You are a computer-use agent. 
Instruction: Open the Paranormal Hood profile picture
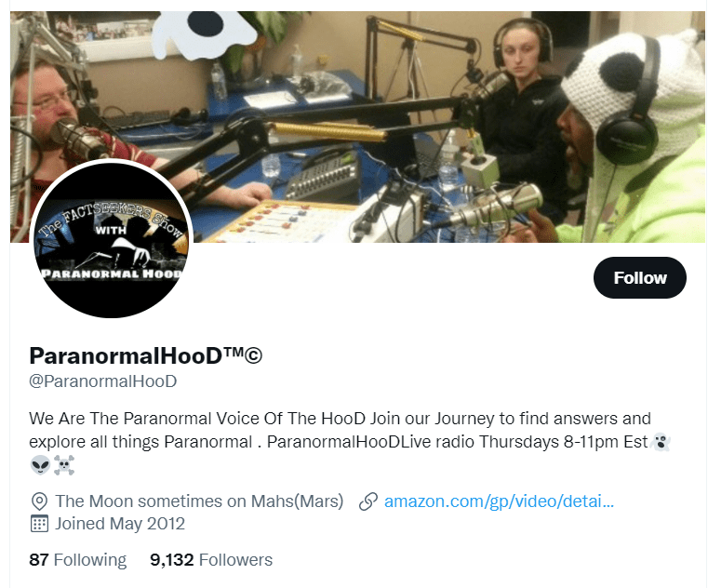tap(111, 238)
